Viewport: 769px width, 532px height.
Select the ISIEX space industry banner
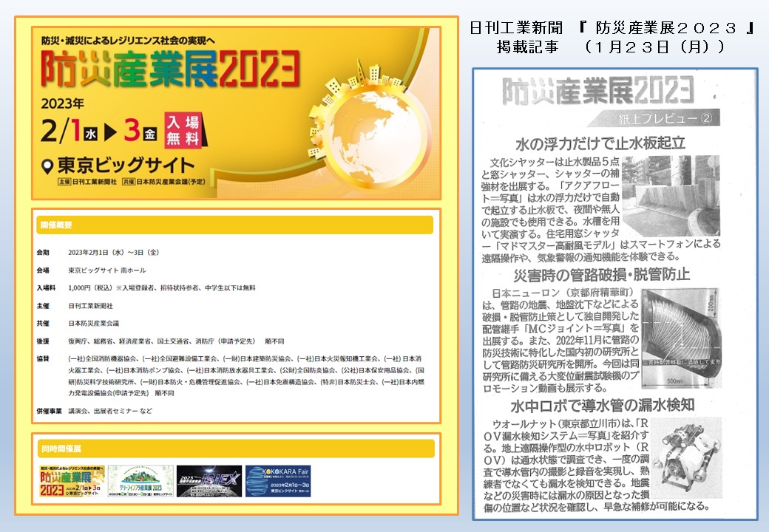(209, 481)
